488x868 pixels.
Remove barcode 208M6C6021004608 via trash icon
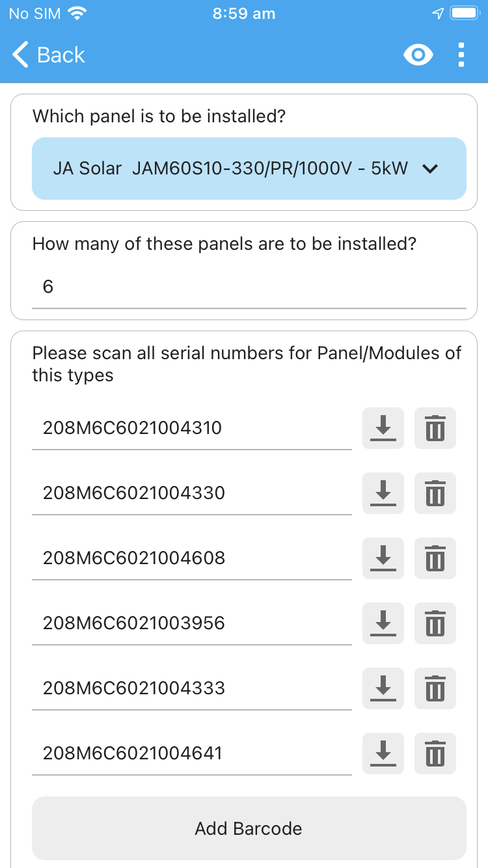pyautogui.click(x=435, y=558)
